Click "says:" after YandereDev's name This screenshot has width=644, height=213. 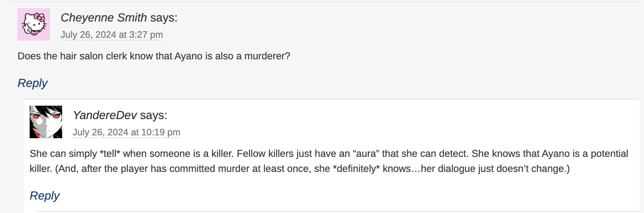[x=153, y=115]
